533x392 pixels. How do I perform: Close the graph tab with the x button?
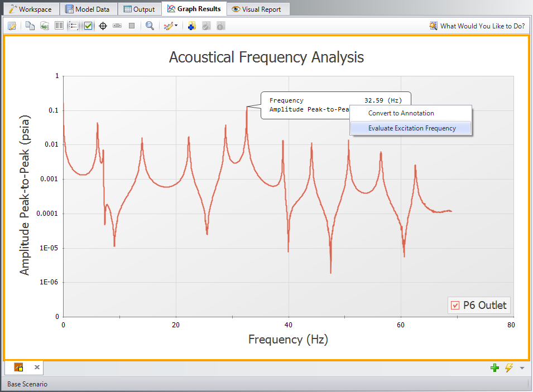point(37,367)
